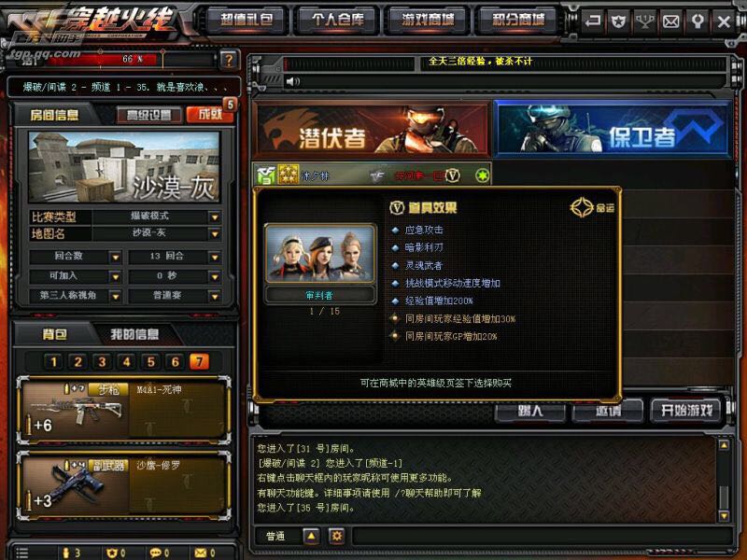Click the mail envelope icon in top bar

[670, 21]
